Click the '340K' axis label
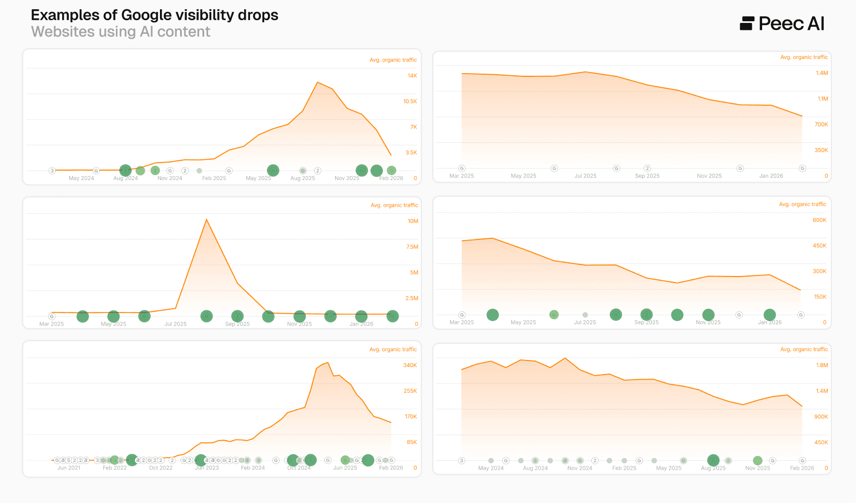This screenshot has width=856, height=504. click(410, 365)
